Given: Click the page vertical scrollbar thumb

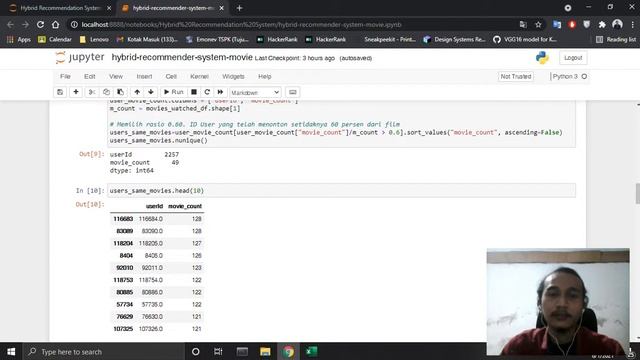Looking at the screenshot, I should 637,193.
